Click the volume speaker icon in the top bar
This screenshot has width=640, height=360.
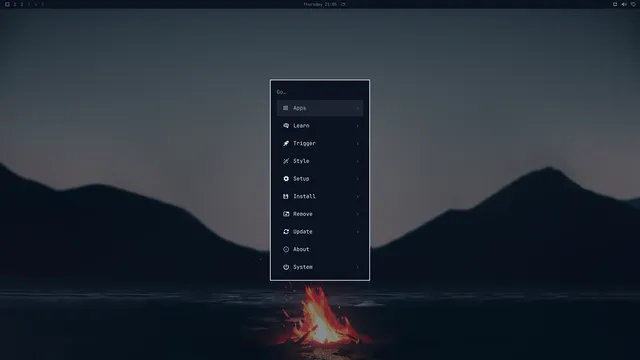pos(624,4)
